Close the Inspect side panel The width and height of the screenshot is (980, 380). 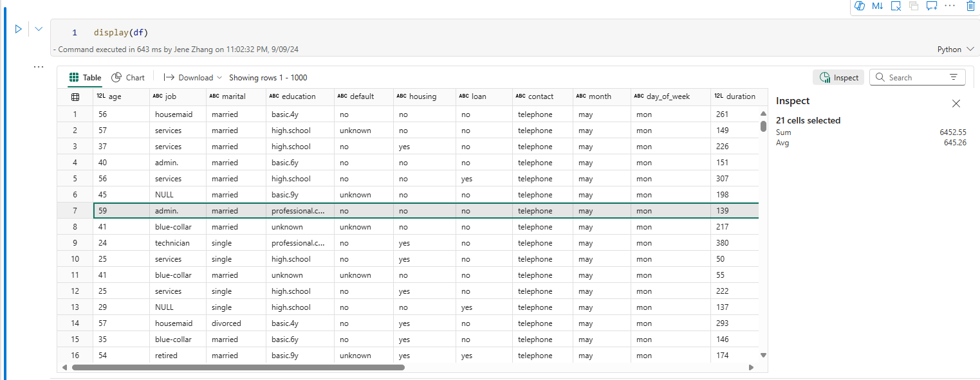pyautogui.click(x=956, y=104)
